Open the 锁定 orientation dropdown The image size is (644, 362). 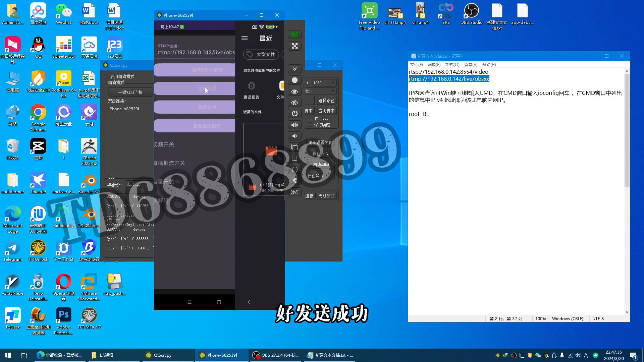point(320,91)
